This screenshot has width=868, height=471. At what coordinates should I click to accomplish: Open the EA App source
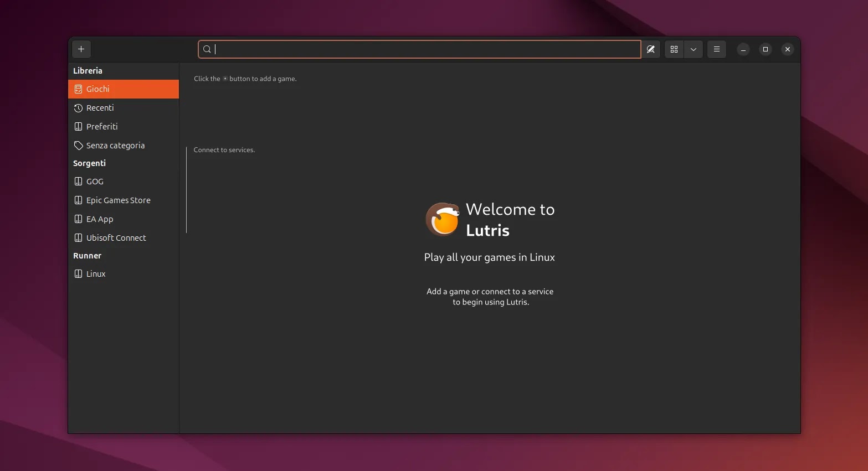coord(124,219)
